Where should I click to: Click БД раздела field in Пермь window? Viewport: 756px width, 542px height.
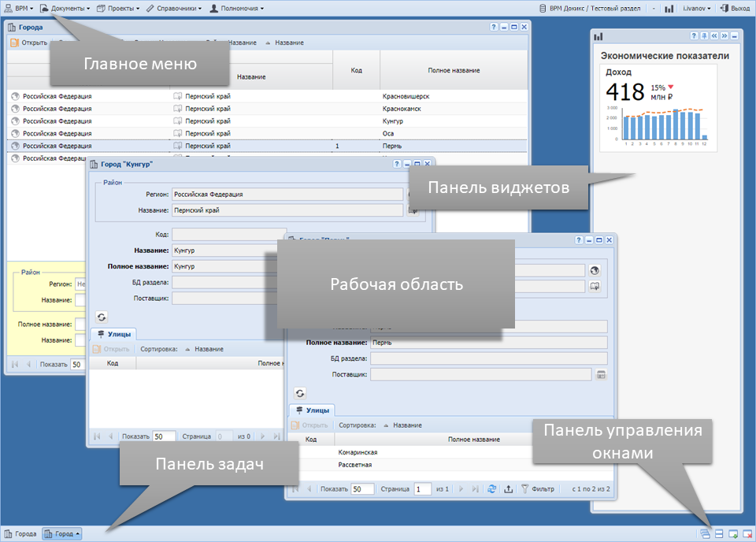tap(489, 358)
